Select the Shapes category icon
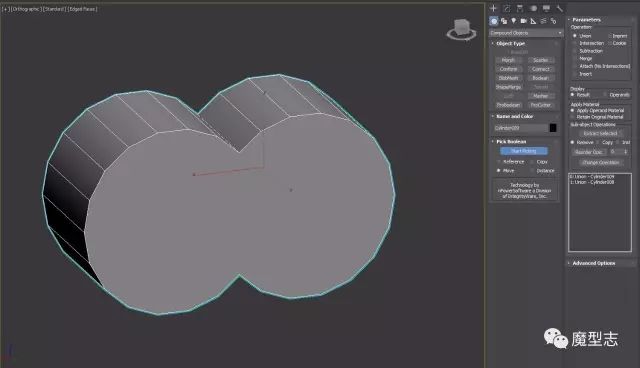640x368 pixels. [504, 21]
